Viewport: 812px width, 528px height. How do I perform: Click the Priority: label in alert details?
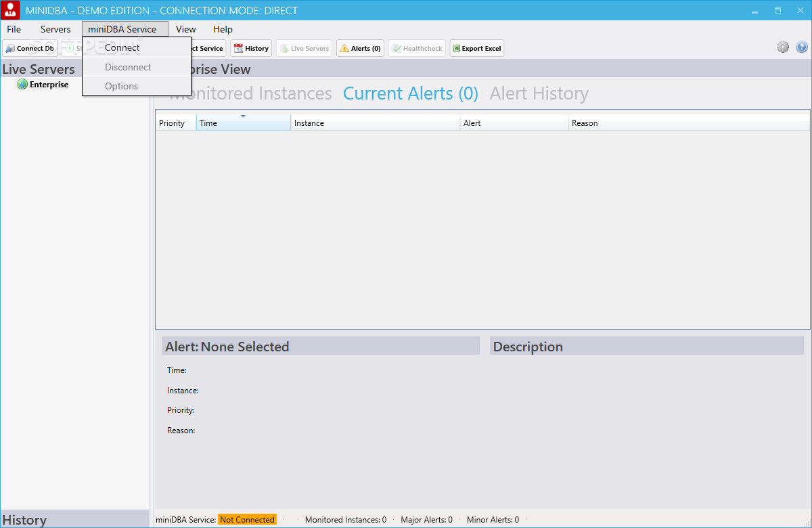[181, 410]
